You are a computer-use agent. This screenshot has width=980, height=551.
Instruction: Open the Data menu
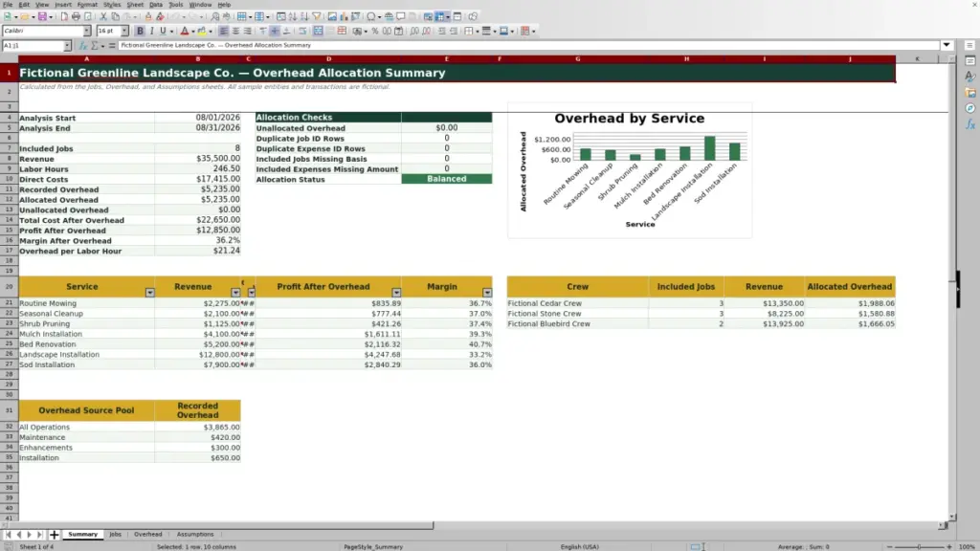click(156, 5)
